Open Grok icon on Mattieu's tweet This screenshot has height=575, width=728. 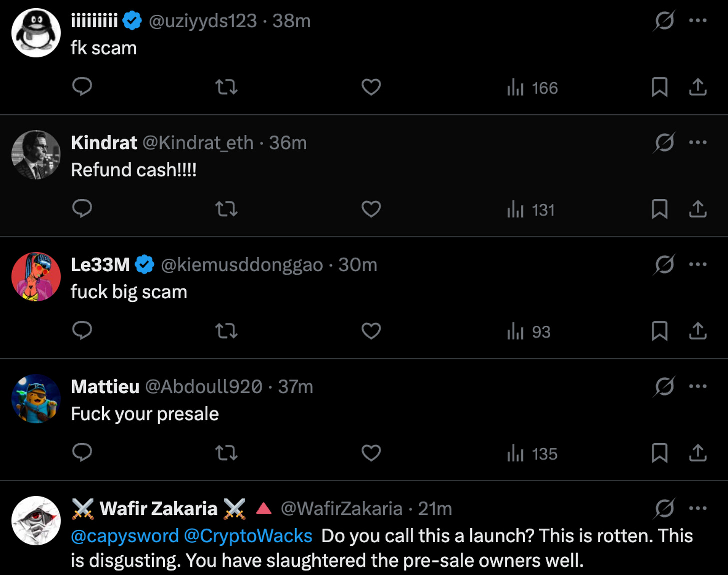(664, 386)
